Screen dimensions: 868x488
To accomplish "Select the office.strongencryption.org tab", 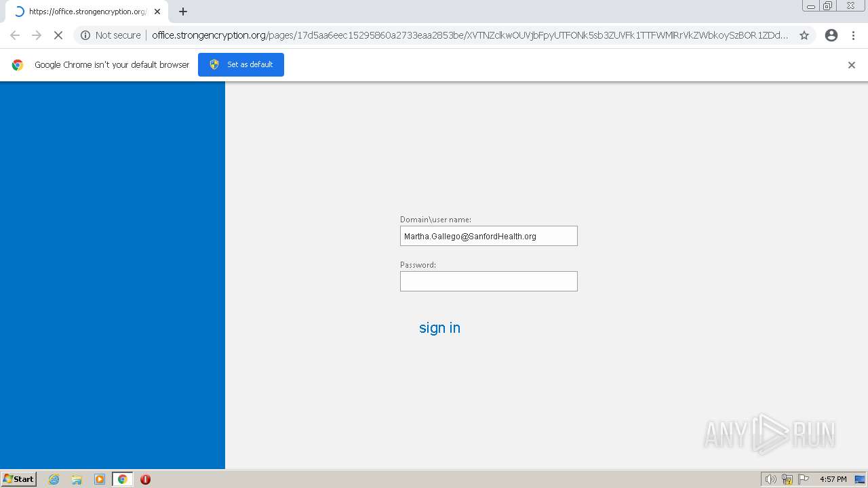I will click(86, 12).
